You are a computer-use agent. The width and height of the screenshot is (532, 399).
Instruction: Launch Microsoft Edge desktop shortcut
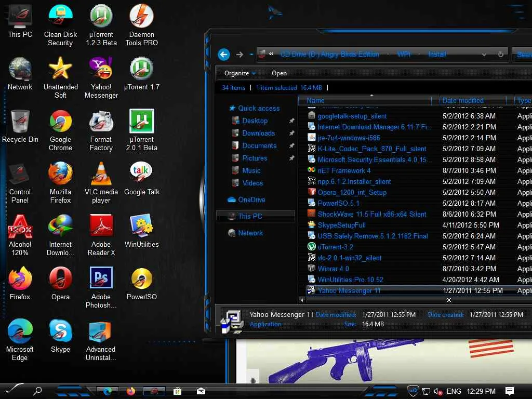coord(20,340)
